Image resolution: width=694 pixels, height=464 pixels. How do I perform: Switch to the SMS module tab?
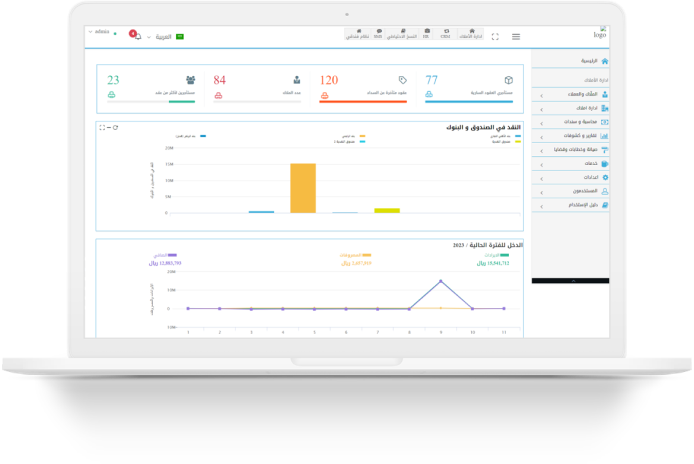pyautogui.click(x=378, y=34)
